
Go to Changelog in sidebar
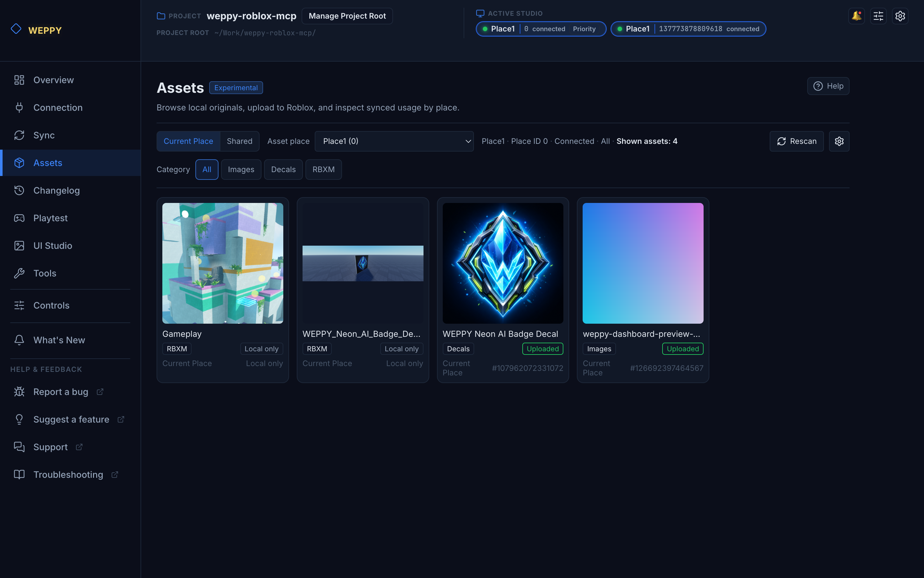tap(70, 190)
